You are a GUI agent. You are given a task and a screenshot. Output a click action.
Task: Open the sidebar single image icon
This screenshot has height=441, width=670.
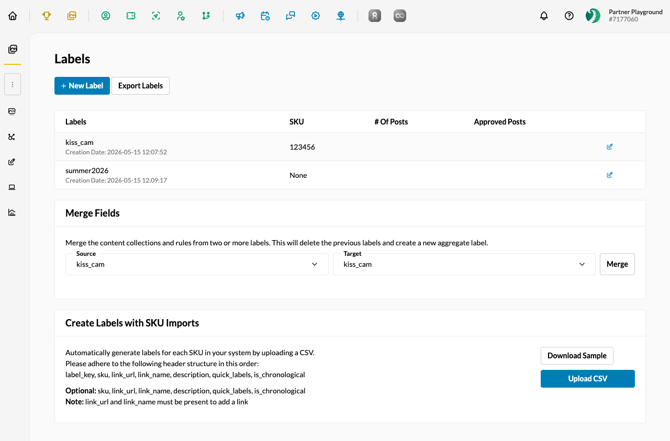tap(12, 112)
